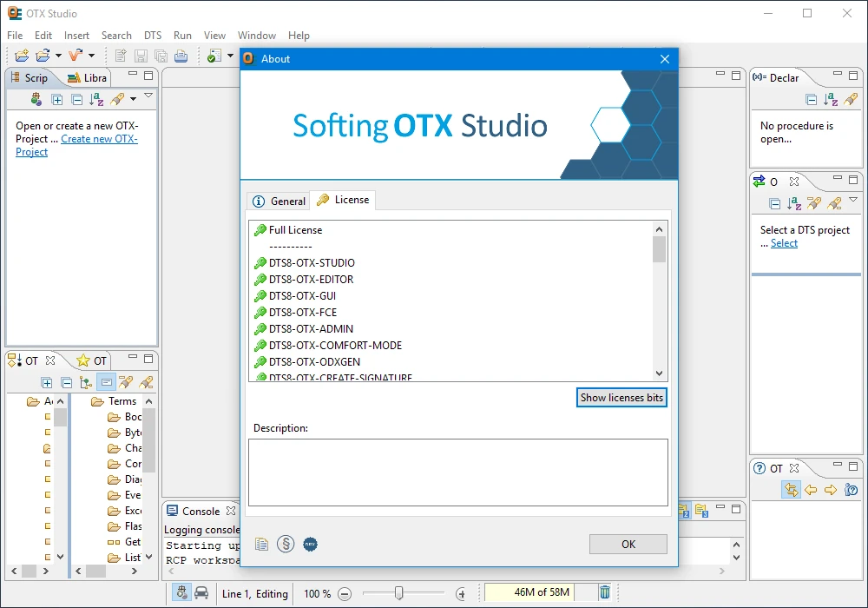Click the car icon in status bar
Image resolution: width=868 pixels, height=608 pixels.
tap(201, 593)
